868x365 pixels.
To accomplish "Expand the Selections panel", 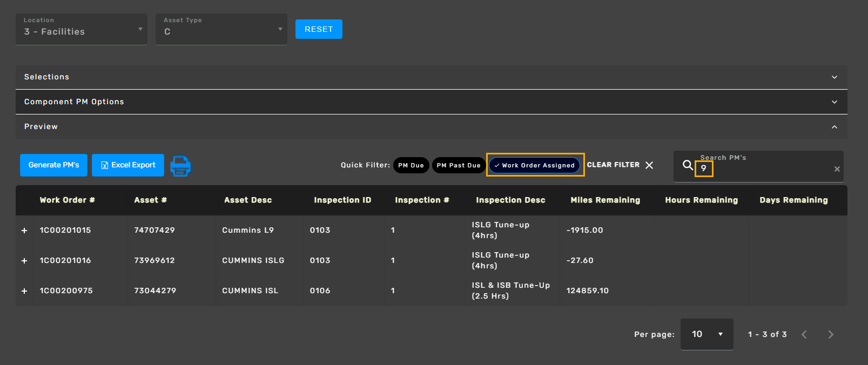I will [x=431, y=77].
